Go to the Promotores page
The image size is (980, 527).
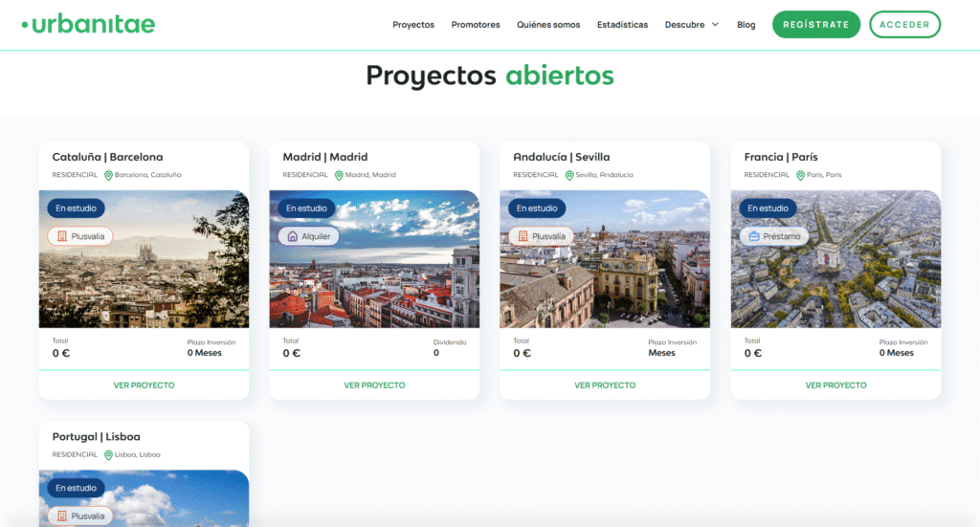coord(476,25)
